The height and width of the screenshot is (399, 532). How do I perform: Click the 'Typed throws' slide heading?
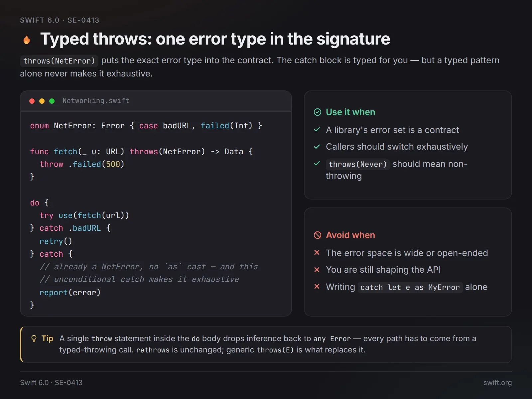tap(215, 39)
